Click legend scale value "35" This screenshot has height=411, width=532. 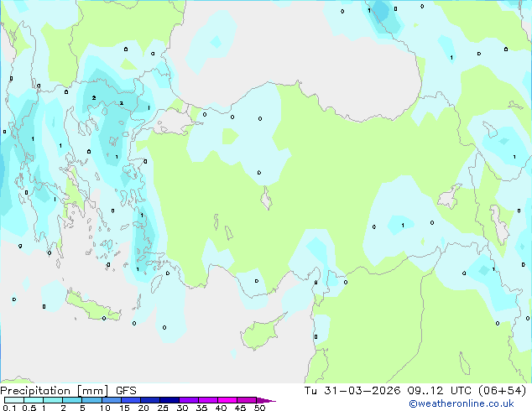click(201, 408)
